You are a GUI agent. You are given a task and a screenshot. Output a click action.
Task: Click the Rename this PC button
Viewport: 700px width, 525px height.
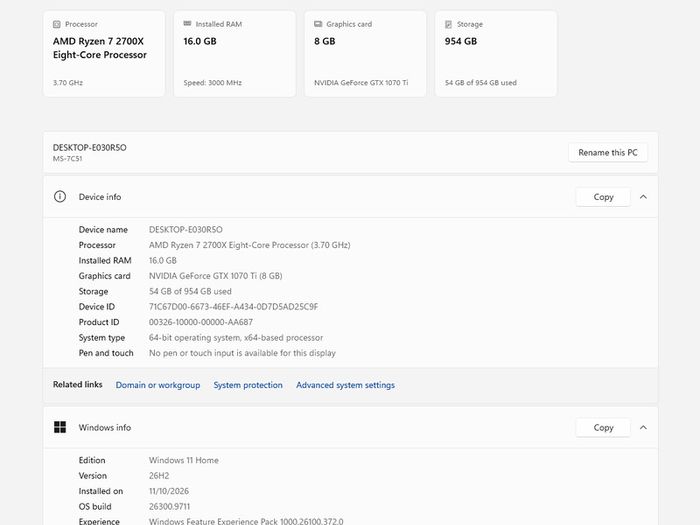(608, 152)
